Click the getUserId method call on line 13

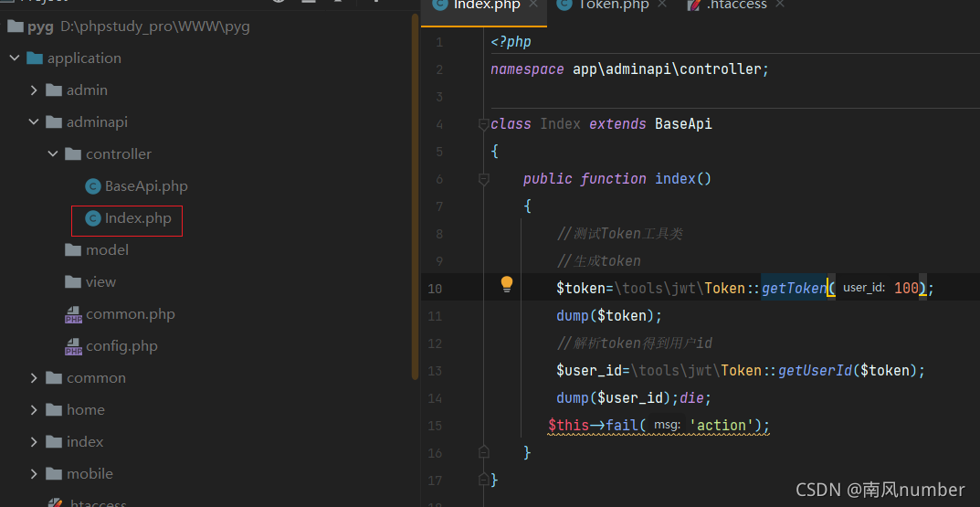(815, 371)
